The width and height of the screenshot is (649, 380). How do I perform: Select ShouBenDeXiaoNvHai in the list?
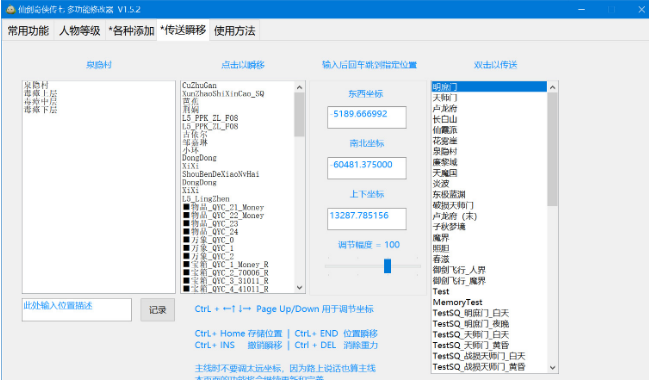click(x=221, y=174)
